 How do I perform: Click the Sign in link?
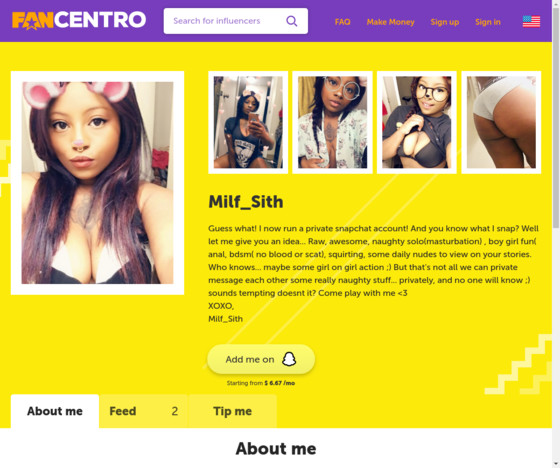click(x=488, y=22)
